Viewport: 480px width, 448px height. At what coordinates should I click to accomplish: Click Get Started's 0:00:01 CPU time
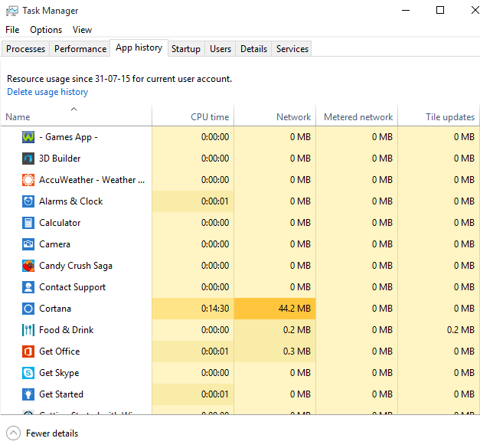(x=215, y=394)
